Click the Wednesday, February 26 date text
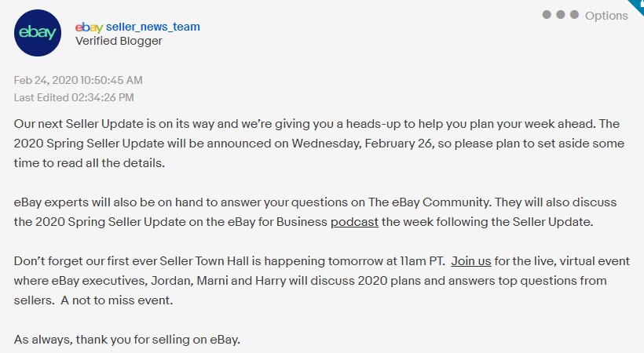 [x=362, y=144]
